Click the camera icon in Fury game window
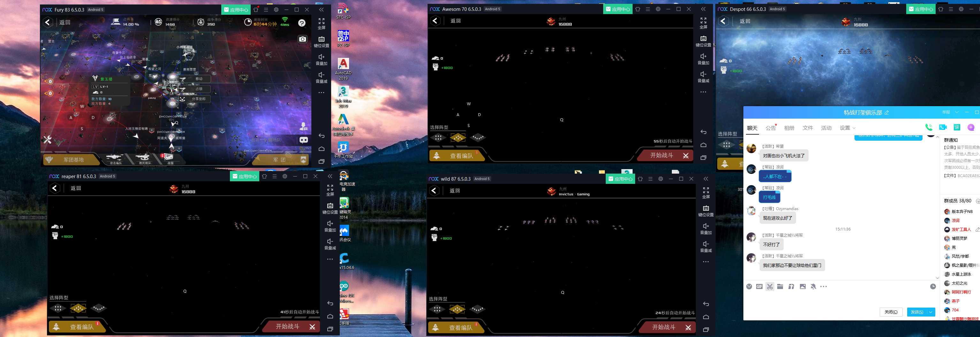Viewport: 980px width, 337px height. tap(302, 39)
